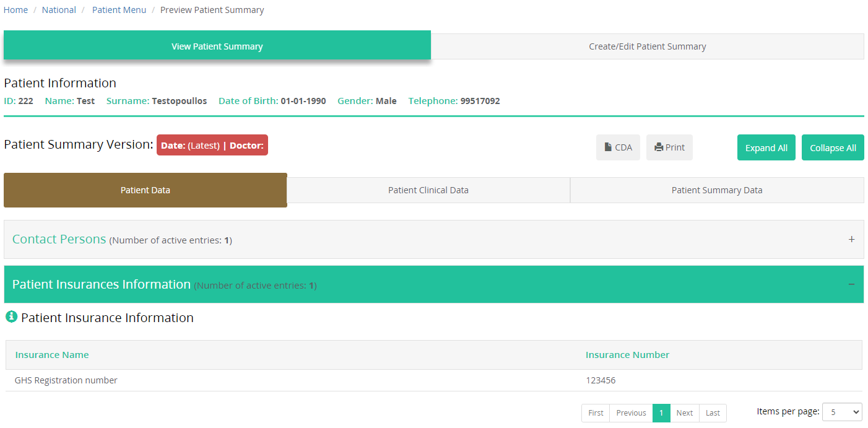Go to the Next pagination page
The image size is (868, 428).
coord(684,413)
